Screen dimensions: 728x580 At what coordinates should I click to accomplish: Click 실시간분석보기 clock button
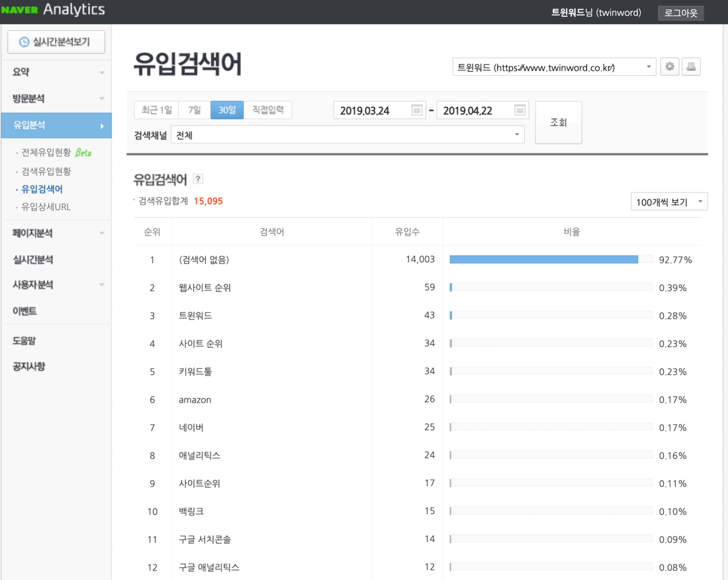coord(56,42)
